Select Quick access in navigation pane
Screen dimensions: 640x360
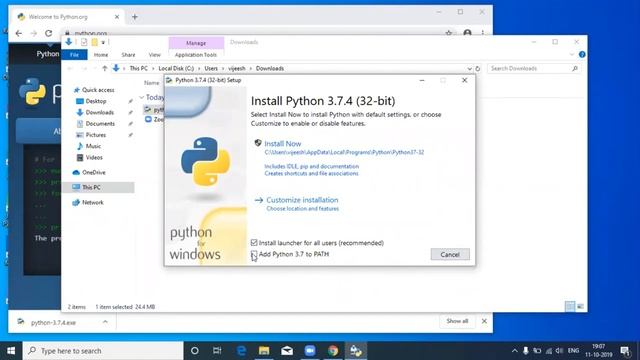click(98, 90)
